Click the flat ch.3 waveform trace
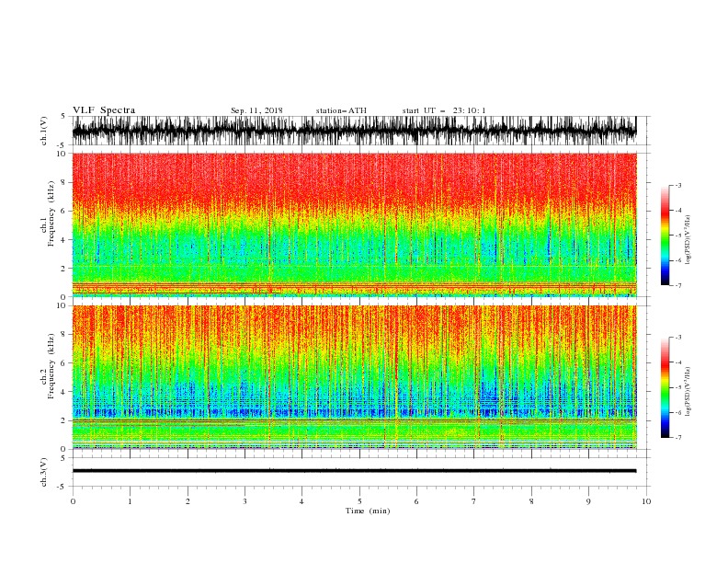 (x=354, y=471)
